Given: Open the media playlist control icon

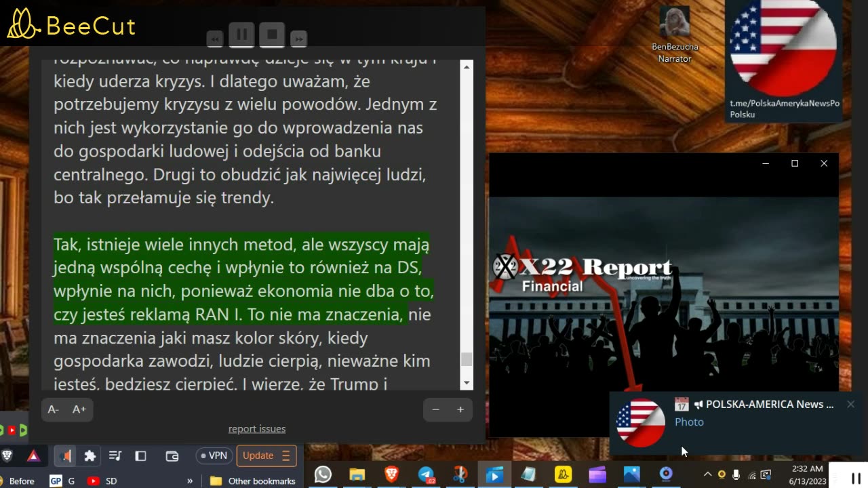Looking at the screenshot, I should tap(115, 456).
